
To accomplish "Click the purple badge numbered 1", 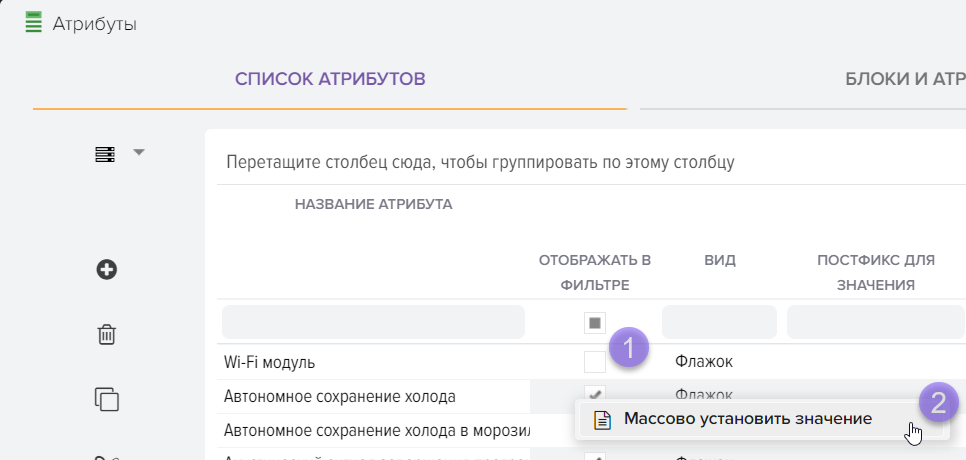I will (x=630, y=349).
